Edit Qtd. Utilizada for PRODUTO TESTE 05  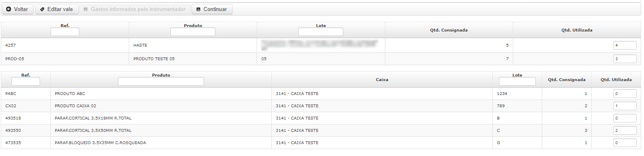coord(625,59)
